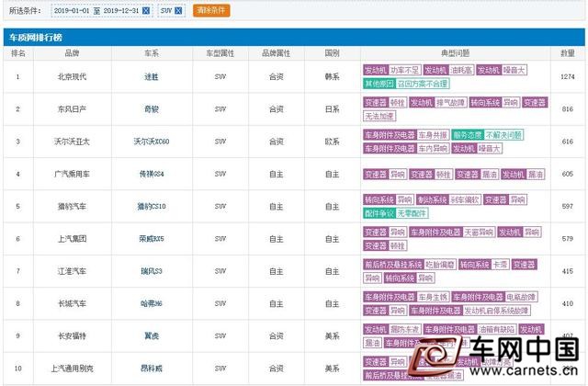Select the 车型属性 column header
Viewport: 588px width, 386px height.
click(220, 53)
